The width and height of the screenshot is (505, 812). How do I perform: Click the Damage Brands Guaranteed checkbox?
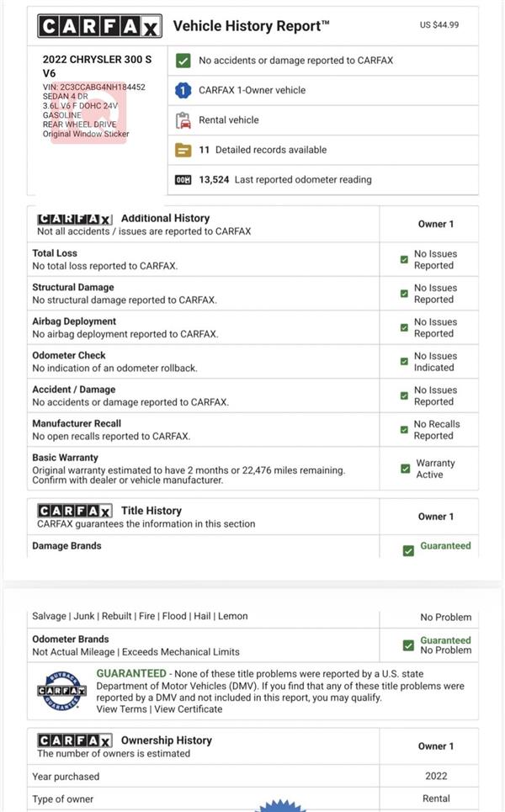coord(408,550)
